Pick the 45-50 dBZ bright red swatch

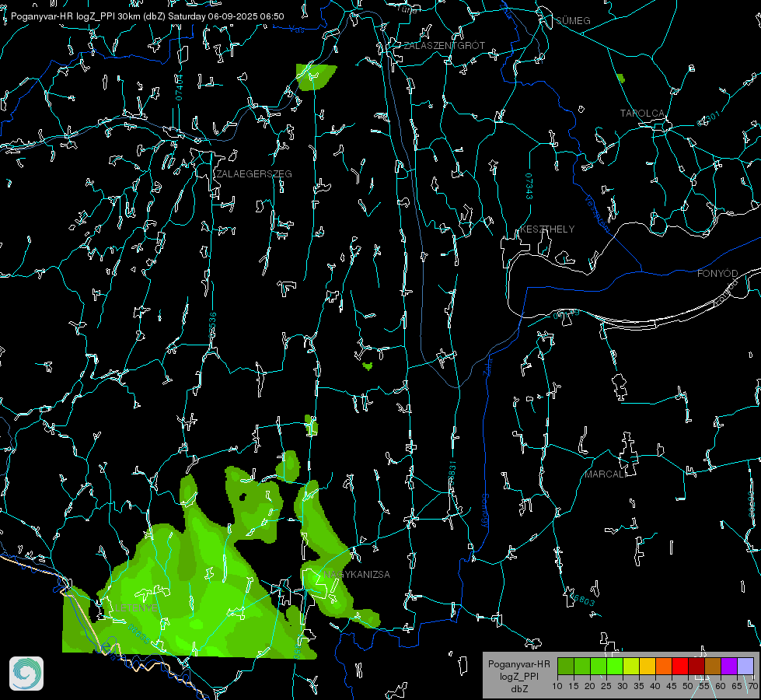click(680, 666)
